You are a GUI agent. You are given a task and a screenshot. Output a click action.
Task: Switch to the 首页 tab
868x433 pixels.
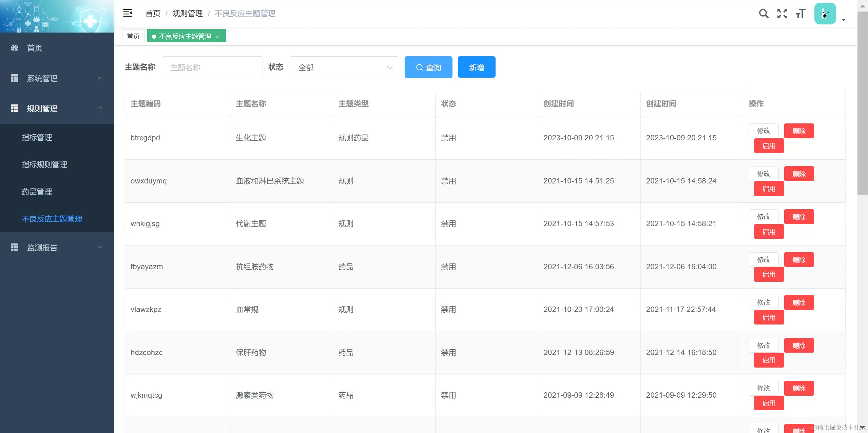133,36
